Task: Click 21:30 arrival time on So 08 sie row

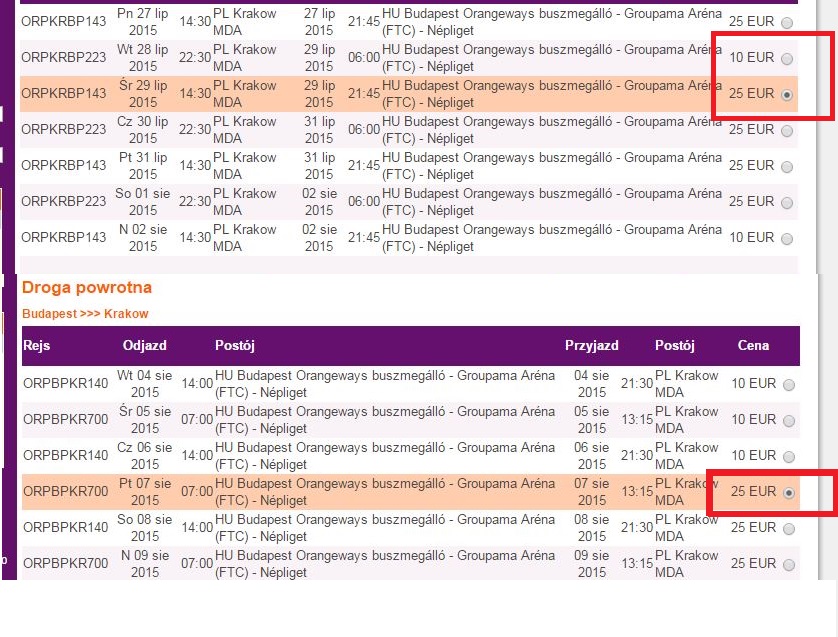Action: pyautogui.click(x=637, y=527)
